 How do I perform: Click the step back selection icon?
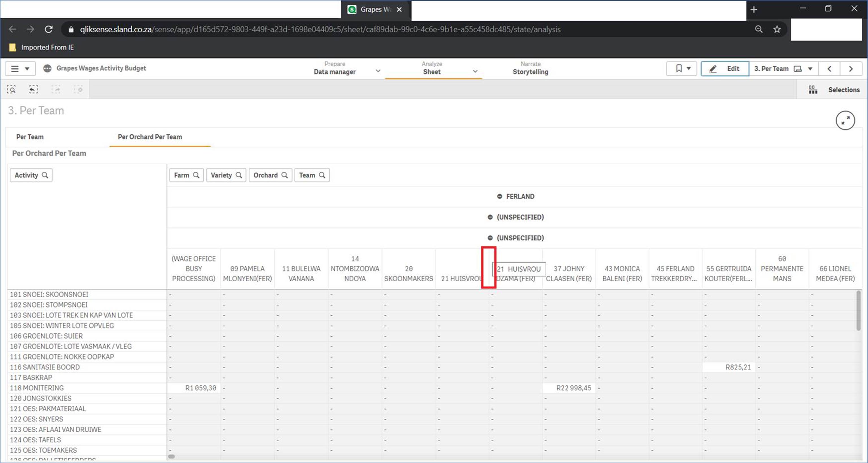33,89
